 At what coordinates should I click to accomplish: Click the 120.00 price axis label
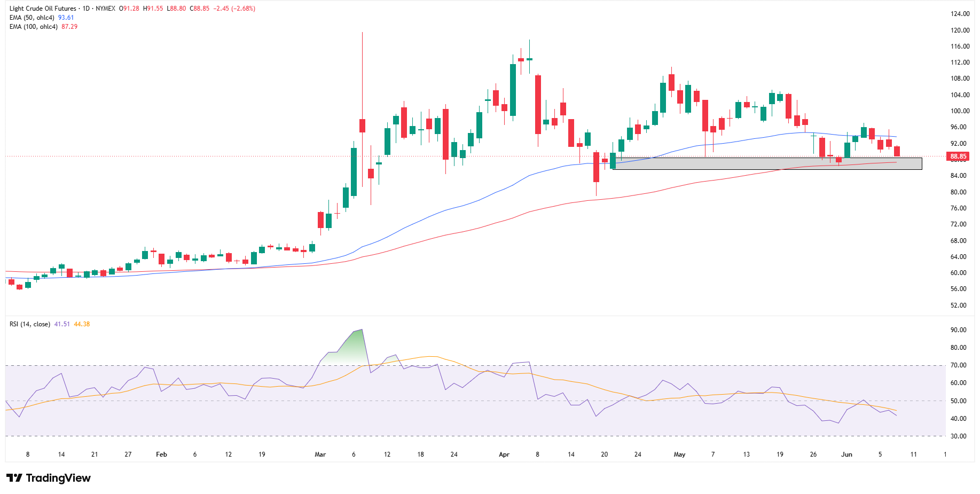(x=960, y=30)
